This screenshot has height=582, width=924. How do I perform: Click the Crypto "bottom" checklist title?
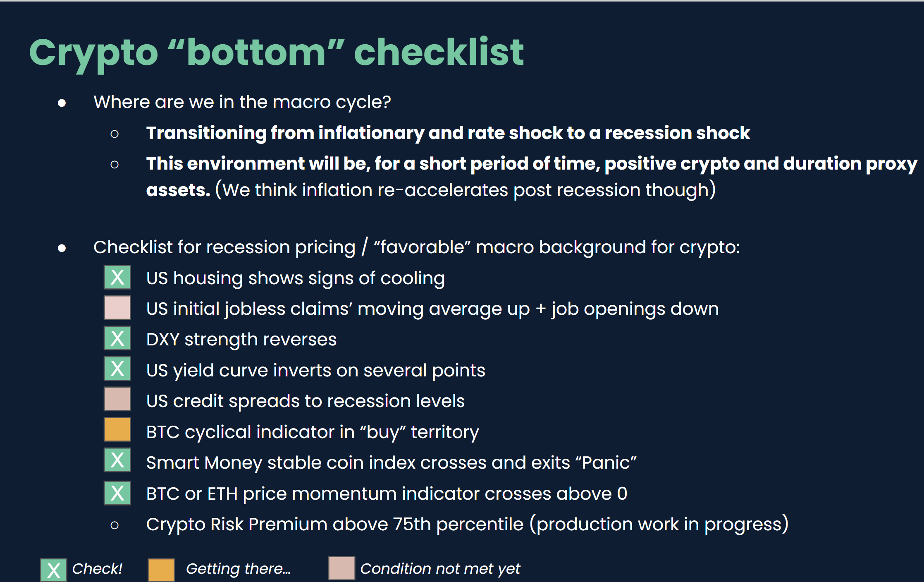(x=276, y=53)
